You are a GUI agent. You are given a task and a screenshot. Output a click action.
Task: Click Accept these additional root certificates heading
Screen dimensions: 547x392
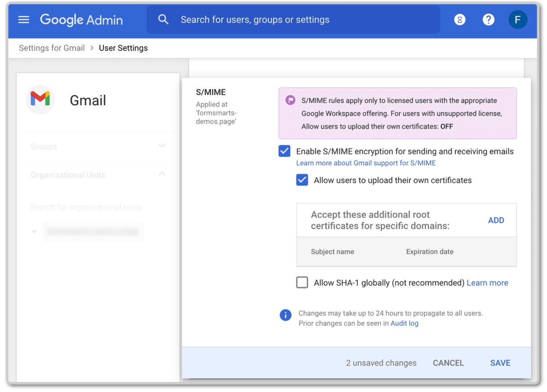(x=380, y=220)
